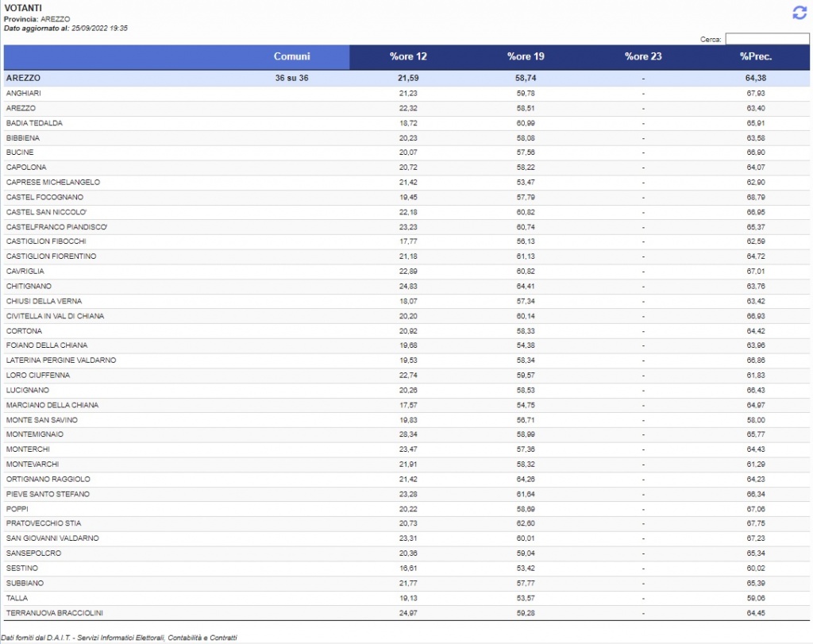Click ORTIGNANO RAGGIOLO municipality name
Screen dimensions: 813x644
point(48,480)
